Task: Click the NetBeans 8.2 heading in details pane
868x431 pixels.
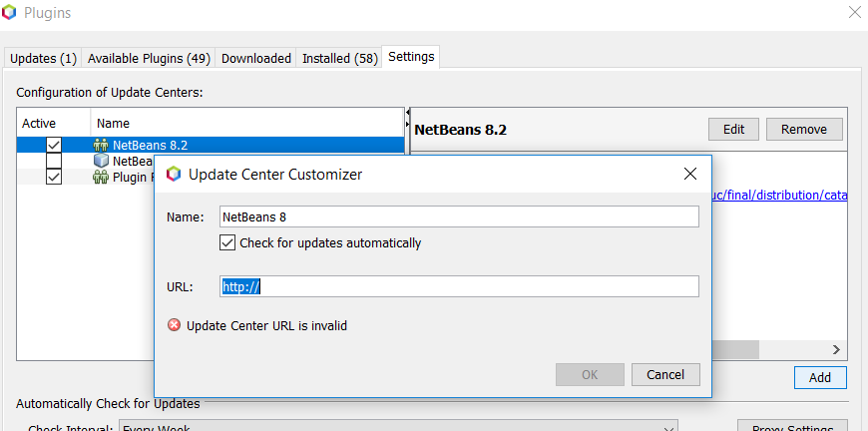Action: tap(461, 130)
